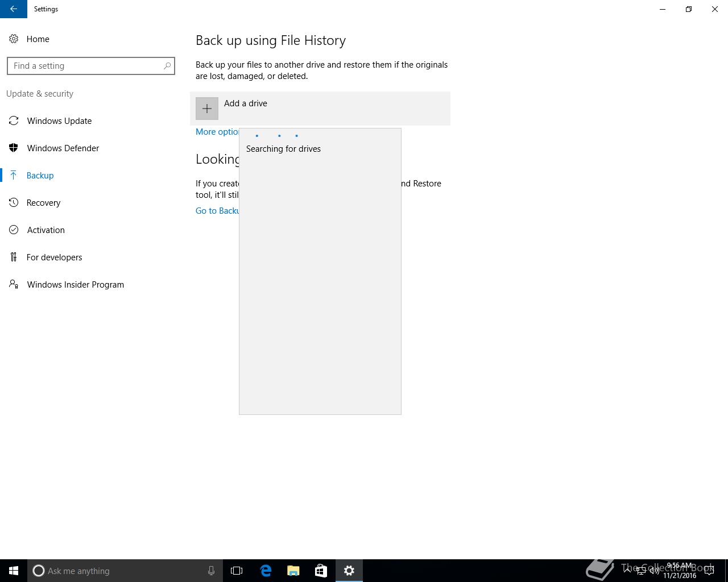Click the plus icon for Add a drive
The width and height of the screenshot is (728, 582).
(x=207, y=109)
